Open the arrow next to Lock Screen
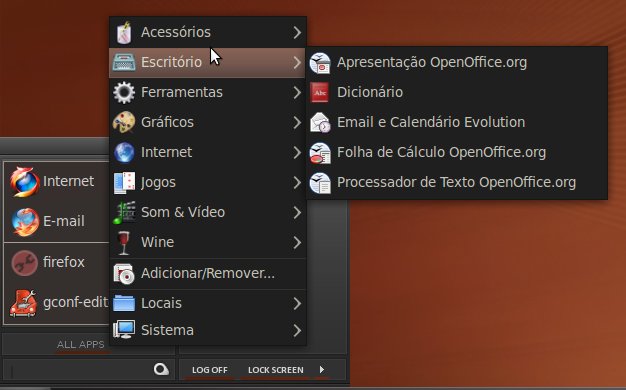 pyautogui.click(x=322, y=370)
